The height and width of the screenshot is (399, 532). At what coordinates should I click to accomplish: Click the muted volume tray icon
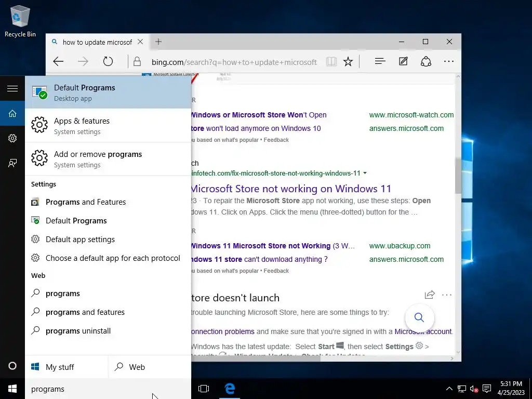pos(474,389)
